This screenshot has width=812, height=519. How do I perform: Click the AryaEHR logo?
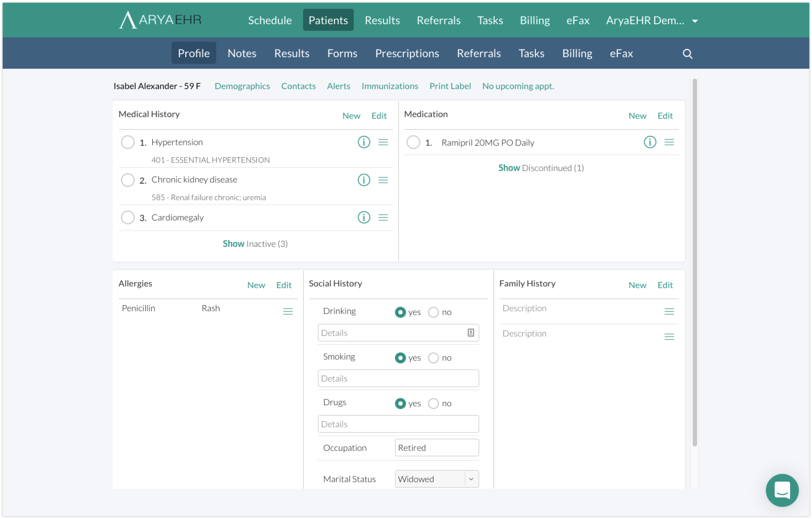pyautogui.click(x=161, y=20)
